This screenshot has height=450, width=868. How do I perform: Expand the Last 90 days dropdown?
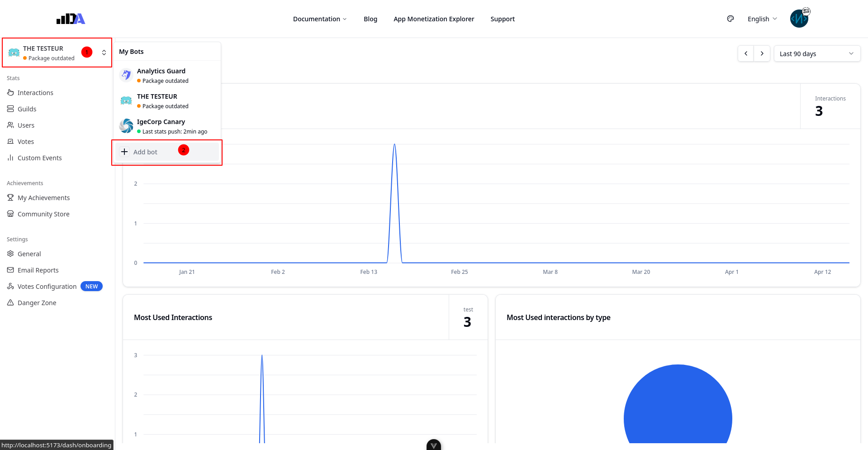coord(816,53)
